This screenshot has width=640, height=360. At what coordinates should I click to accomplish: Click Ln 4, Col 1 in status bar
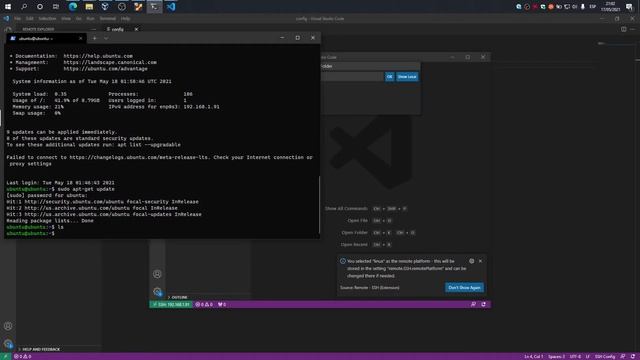click(533, 357)
